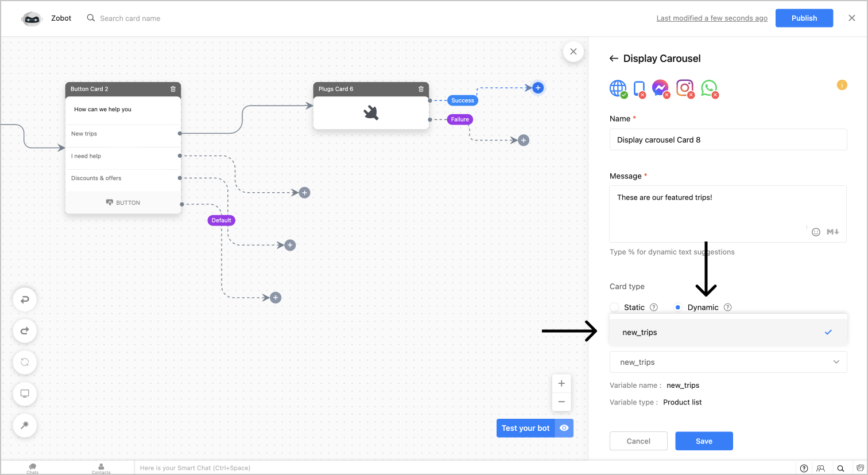
Task: Click the magic wand canvas tool
Action: click(25, 425)
